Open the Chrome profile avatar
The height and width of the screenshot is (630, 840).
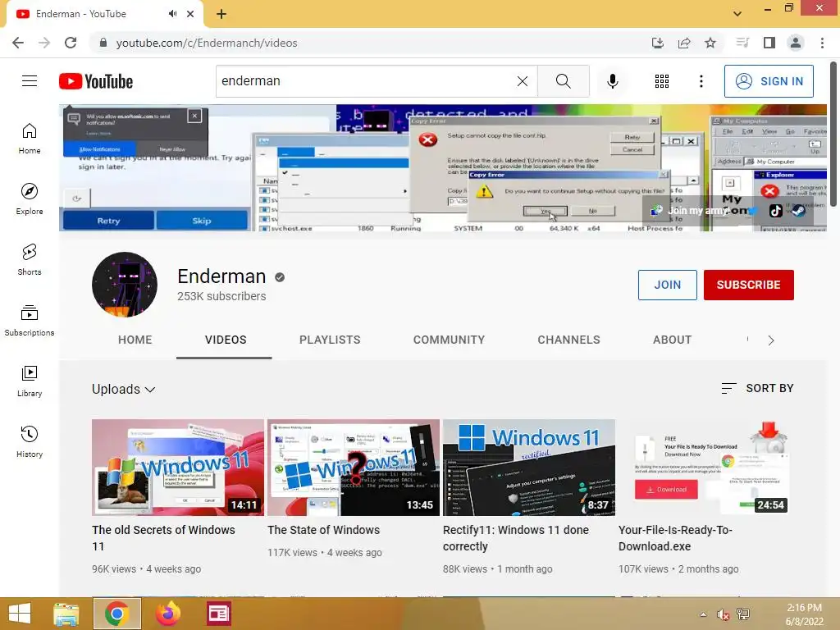[x=796, y=43]
